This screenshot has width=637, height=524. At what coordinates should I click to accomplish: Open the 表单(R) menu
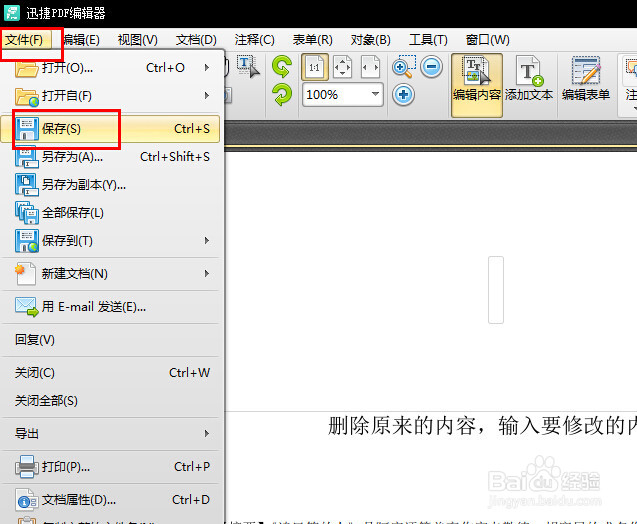coord(312,40)
